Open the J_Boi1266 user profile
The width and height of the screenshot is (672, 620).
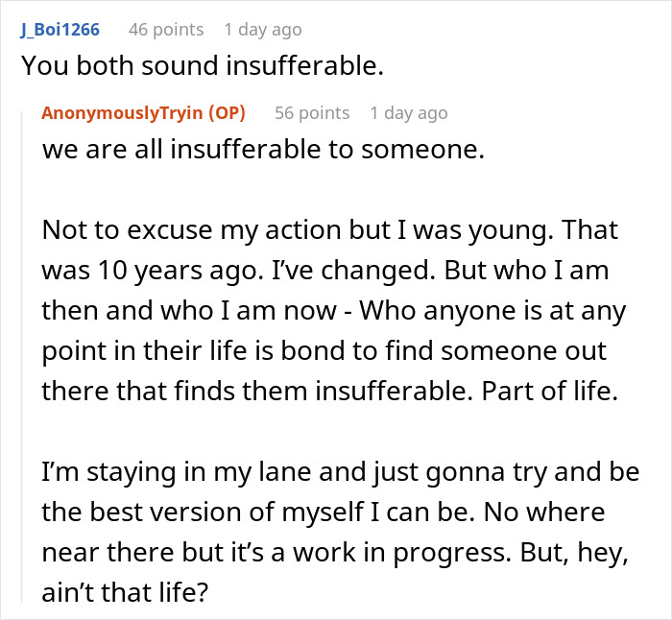coord(59,29)
